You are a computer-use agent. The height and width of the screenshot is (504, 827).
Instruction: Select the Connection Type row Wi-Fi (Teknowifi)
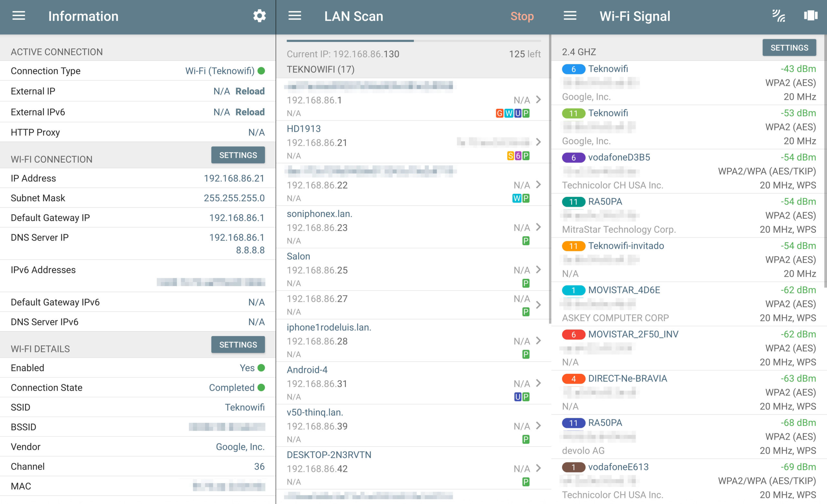coord(138,71)
